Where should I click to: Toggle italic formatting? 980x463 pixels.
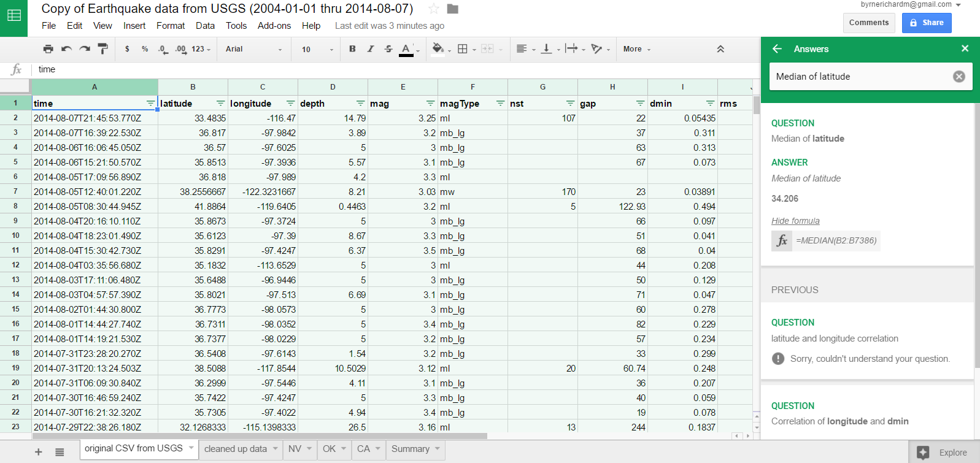[371, 49]
